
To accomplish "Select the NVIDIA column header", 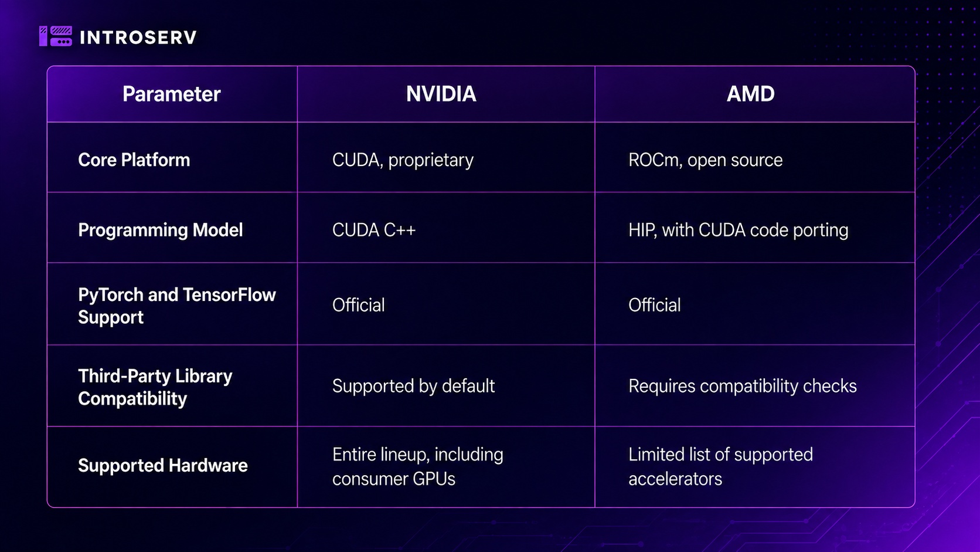I will click(441, 94).
